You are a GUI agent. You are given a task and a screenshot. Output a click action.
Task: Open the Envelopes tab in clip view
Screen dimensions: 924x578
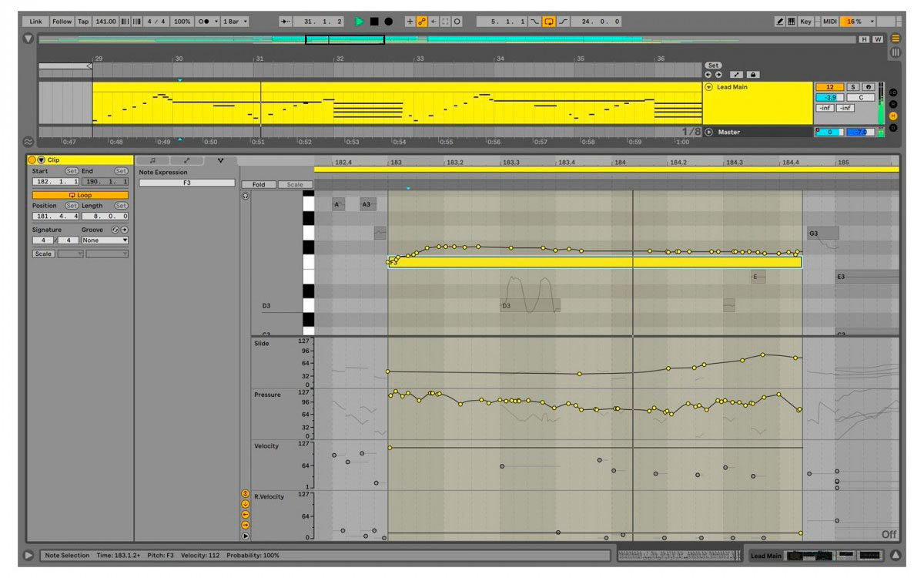(x=186, y=160)
